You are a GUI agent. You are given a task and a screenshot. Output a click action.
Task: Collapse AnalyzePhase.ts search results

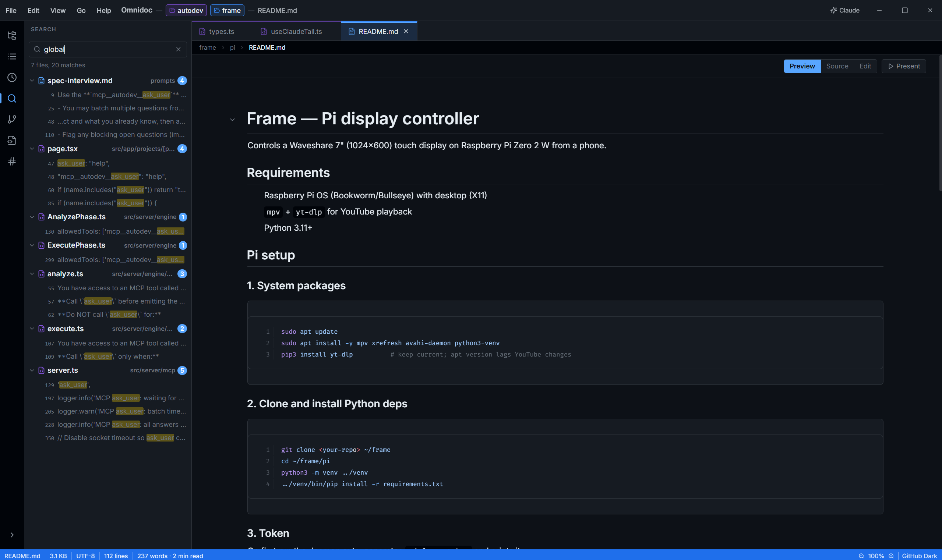coord(32,217)
